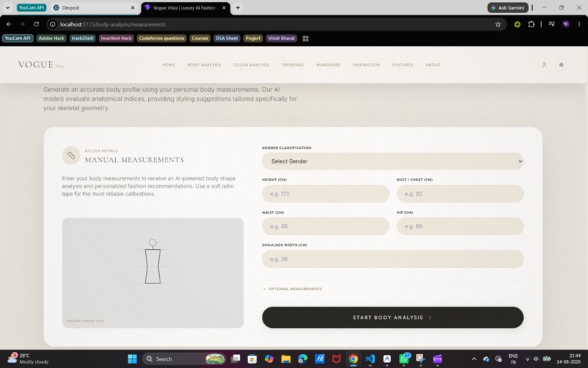Open the Chrome profile avatar
Image resolution: width=588 pixels, height=368 pixels.
(x=565, y=24)
